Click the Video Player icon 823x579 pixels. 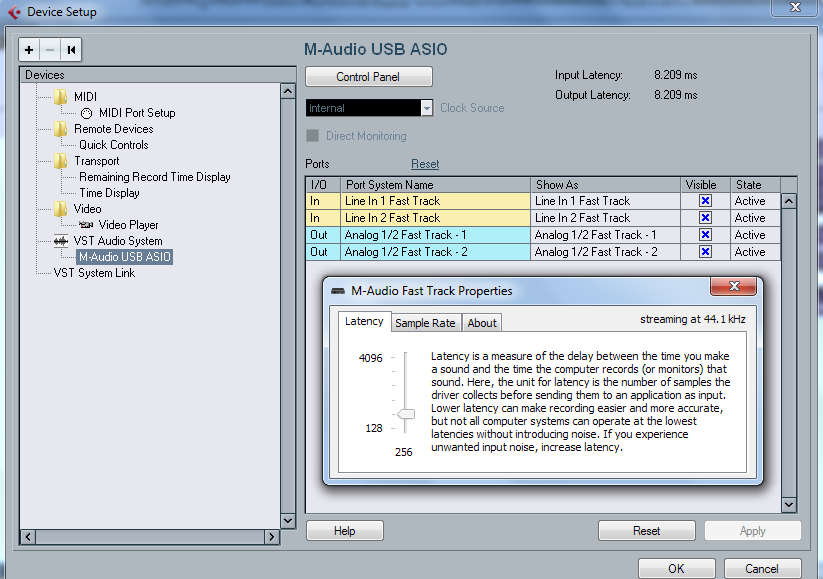pos(86,225)
